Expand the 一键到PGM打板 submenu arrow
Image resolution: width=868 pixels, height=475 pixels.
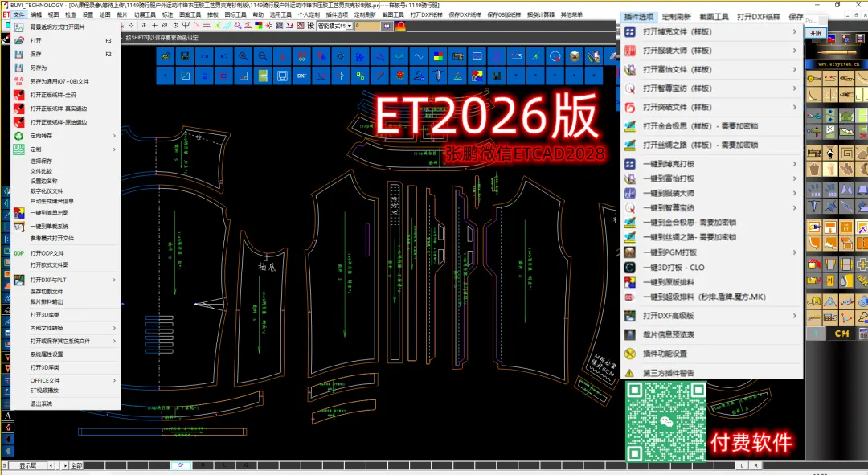pos(794,252)
